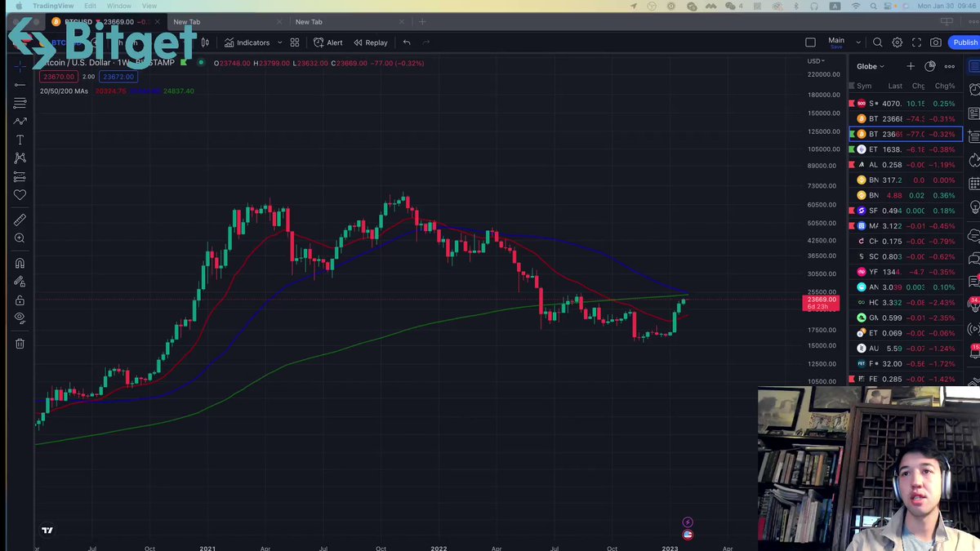The width and height of the screenshot is (980, 551).
Task: Sort the watchlist by Chg% column
Action: [945, 86]
